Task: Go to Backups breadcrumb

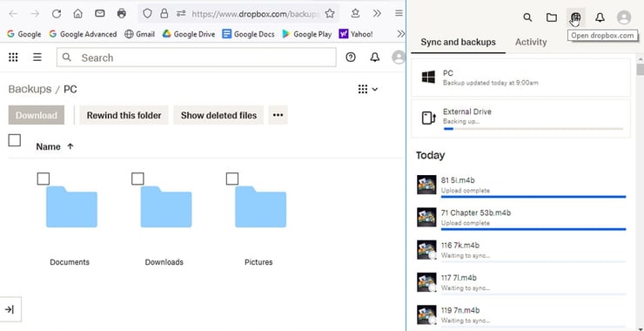Action: click(30, 89)
